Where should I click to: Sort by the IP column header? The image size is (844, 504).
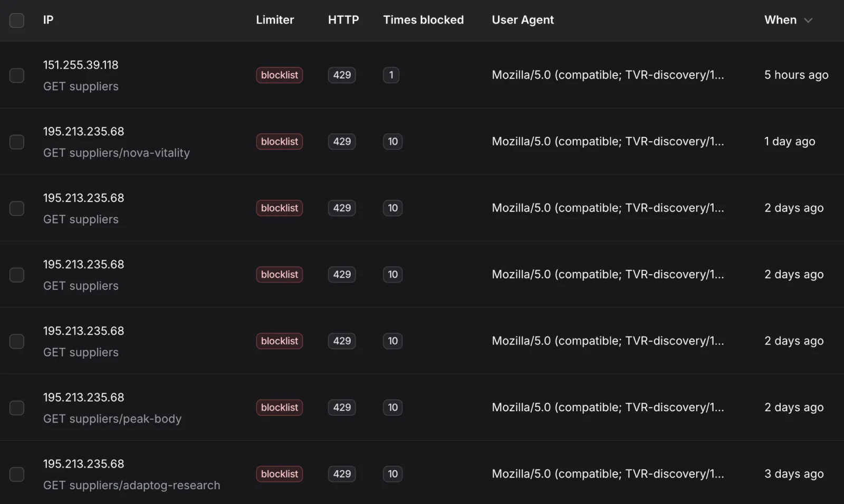coord(48,20)
